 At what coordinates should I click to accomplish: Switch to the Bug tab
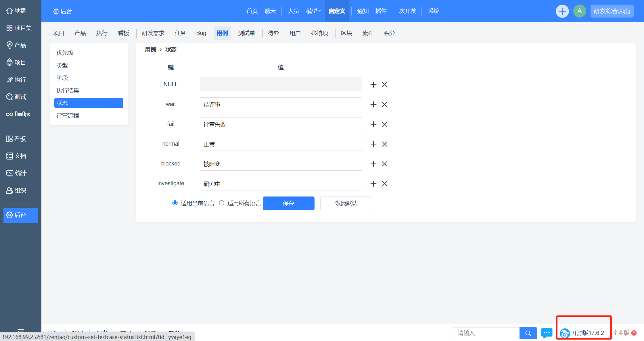(201, 33)
